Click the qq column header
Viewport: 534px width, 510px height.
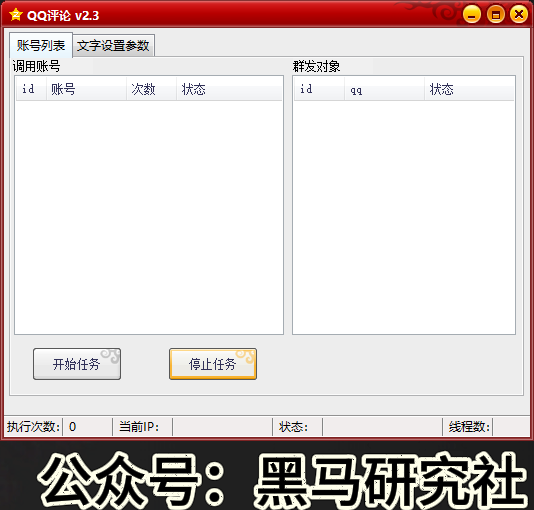click(x=384, y=89)
